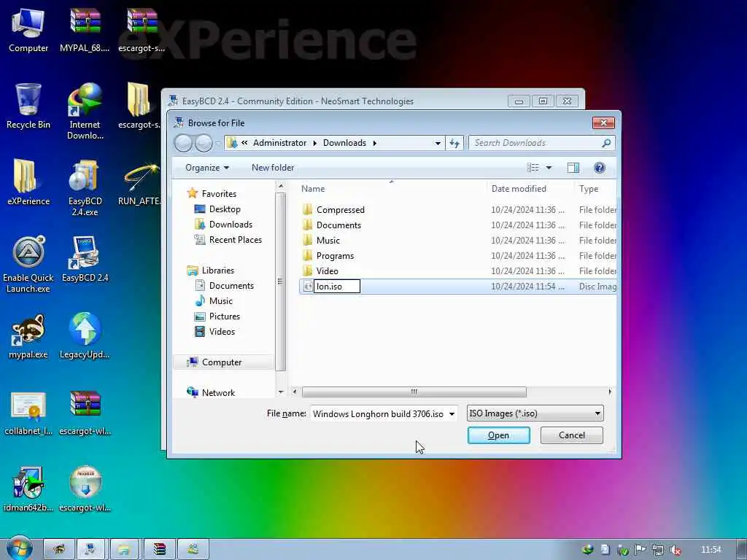Open the ISO Images file type dropdown
Screen dimensions: 747x560
coord(535,413)
